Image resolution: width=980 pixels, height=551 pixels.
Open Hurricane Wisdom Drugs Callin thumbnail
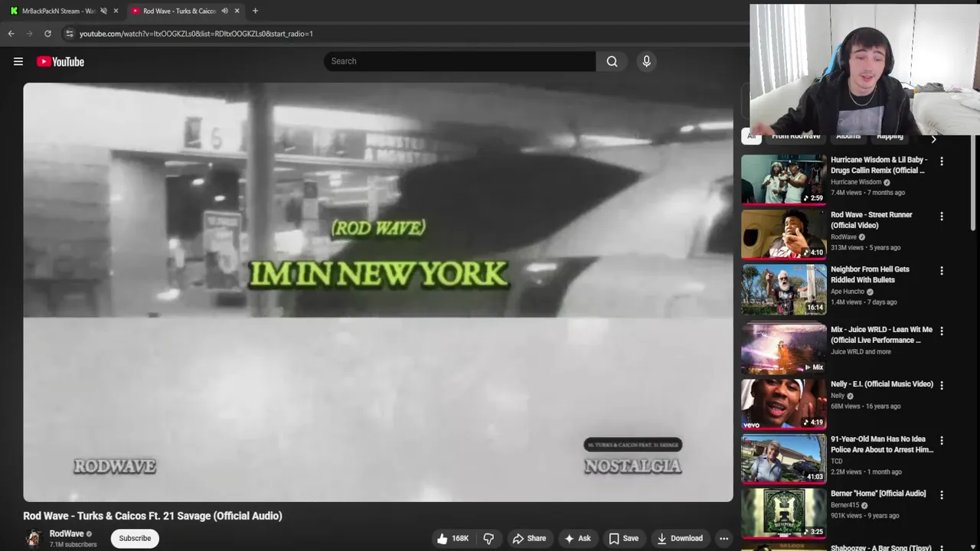click(783, 180)
